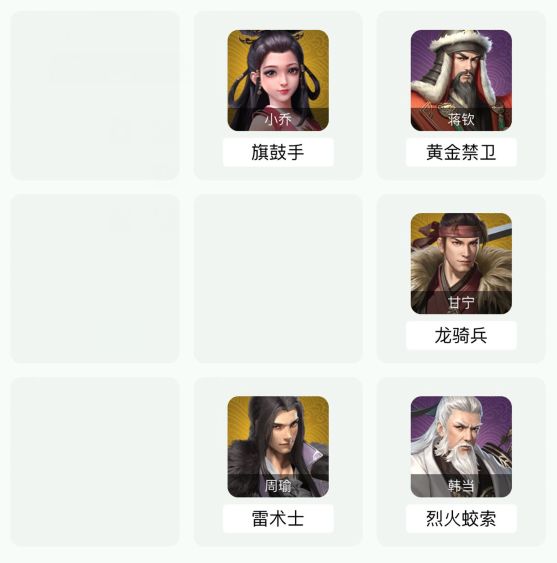Select the empty top-left formation slot
The height and width of the screenshot is (563, 557).
tap(95, 96)
